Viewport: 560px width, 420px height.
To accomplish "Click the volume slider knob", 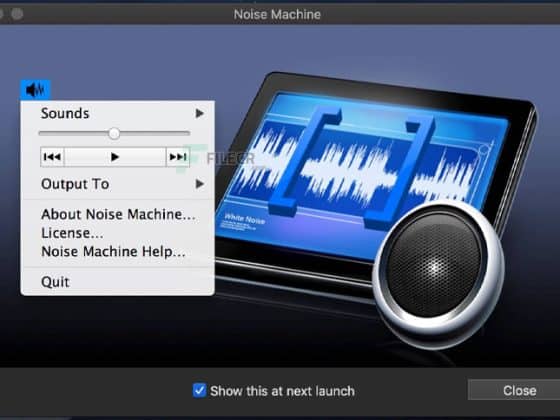I will 114,134.
